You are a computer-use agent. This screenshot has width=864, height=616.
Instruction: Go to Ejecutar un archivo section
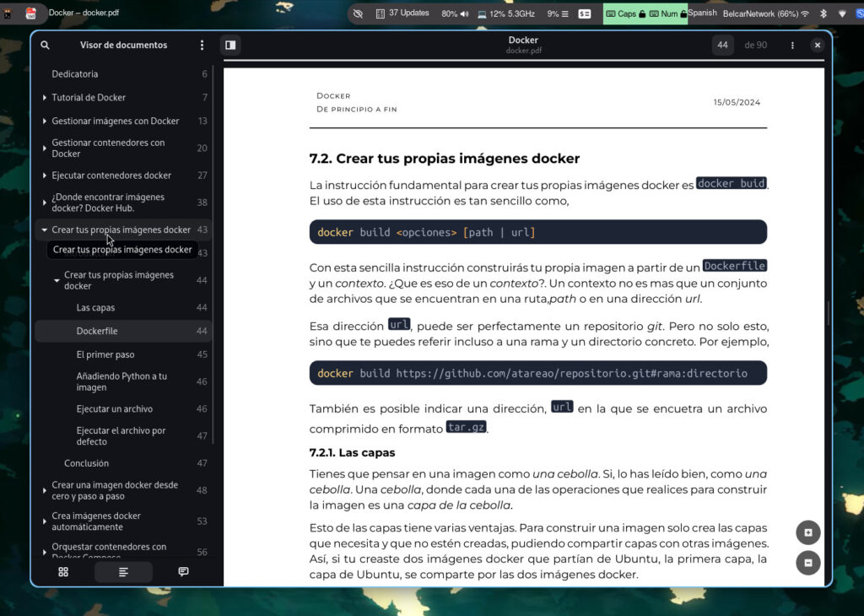[x=123, y=408]
